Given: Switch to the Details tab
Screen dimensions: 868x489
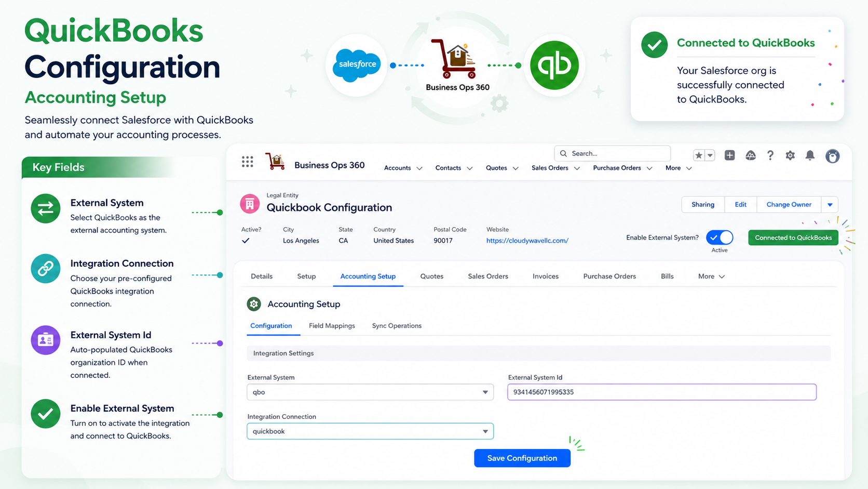Looking at the screenshot, I should click(x=262, y=276).
